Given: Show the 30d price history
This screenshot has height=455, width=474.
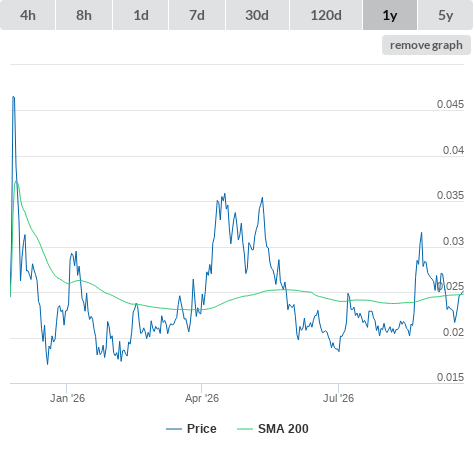Looking at the screenshot, I should coord(257,15).
